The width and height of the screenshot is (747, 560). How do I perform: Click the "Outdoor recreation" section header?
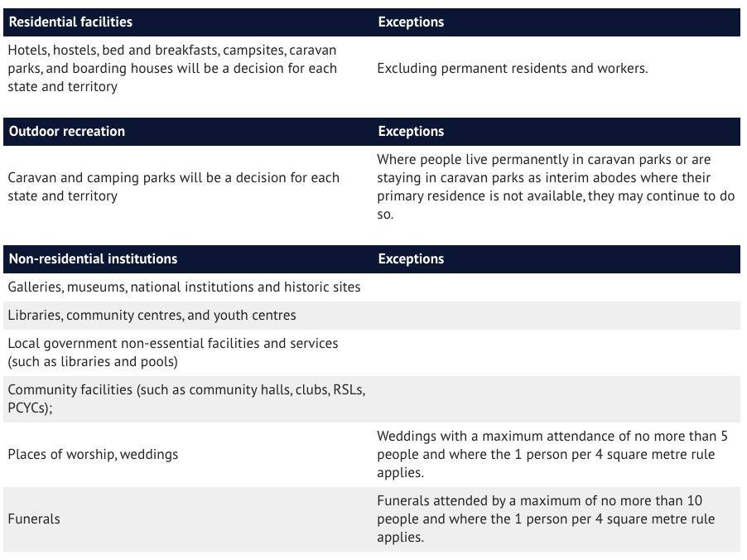[67, 132]
